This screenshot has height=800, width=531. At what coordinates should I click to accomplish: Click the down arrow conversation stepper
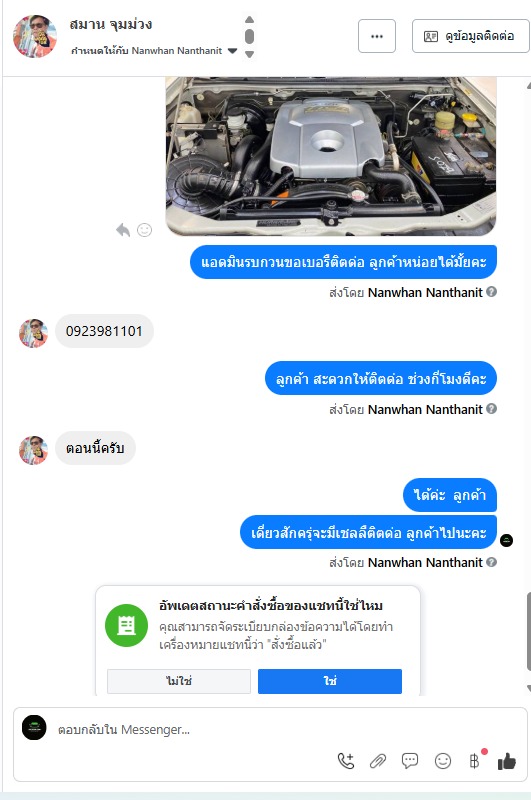(249, 54)
